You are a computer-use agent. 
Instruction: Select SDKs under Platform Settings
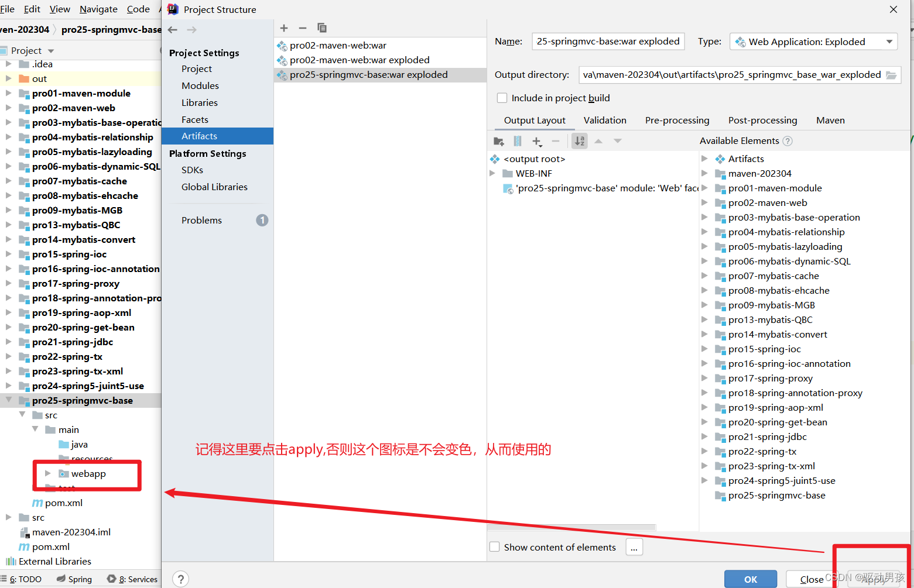192,170
